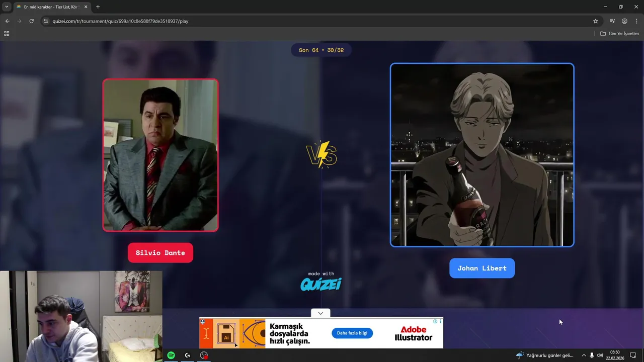This screenshot has width=644, height=362.
Task: Click the Quizei logo link
Action: click(321, 284)
